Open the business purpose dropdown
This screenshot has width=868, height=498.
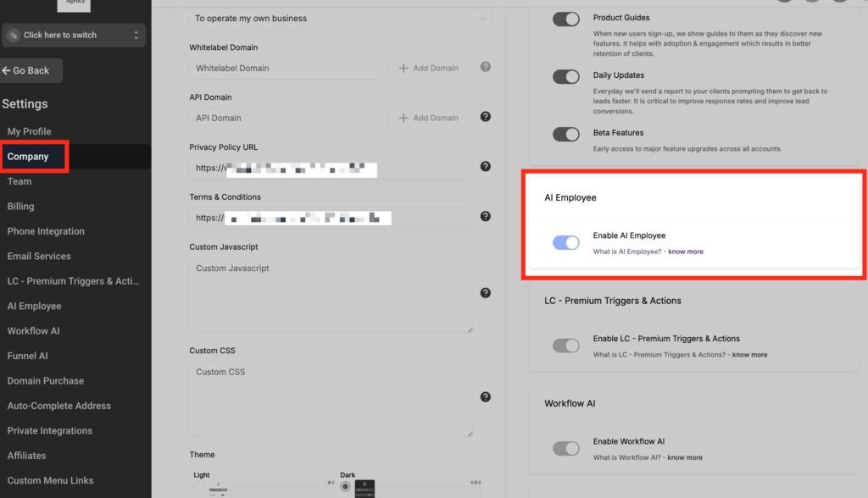(x=339, y=18)
